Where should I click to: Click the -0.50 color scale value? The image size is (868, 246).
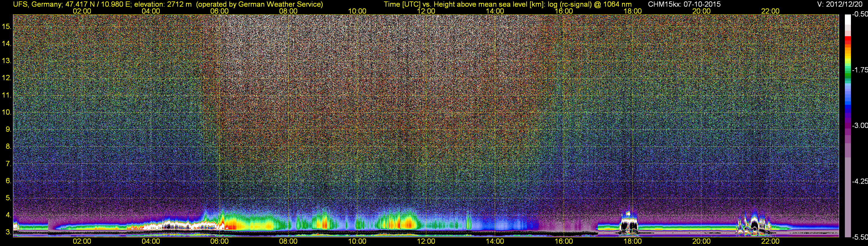click(860, 14)
